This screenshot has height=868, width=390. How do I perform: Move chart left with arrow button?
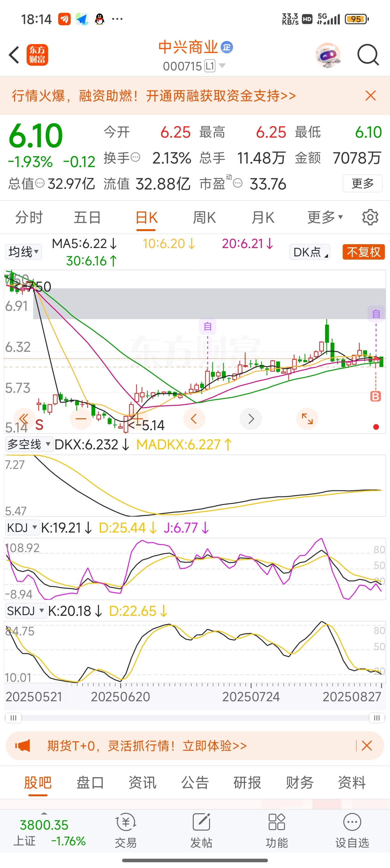pyautogui.click(x=194, y=419)
